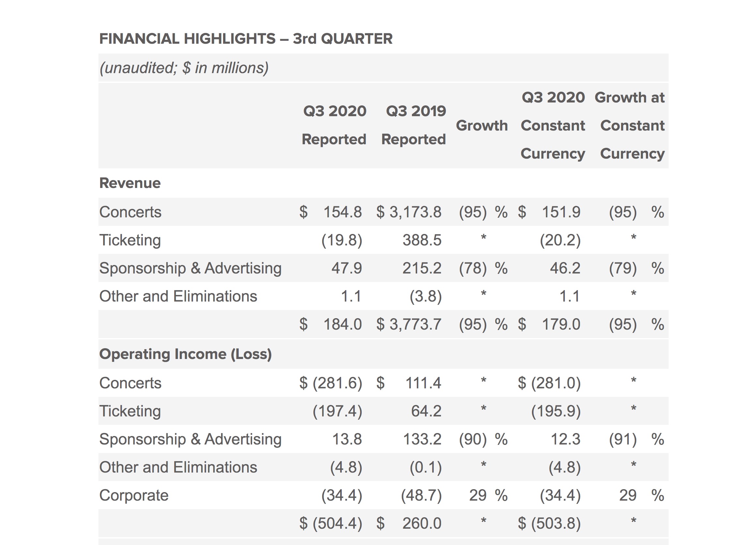Select Concerts operating loss (281.6)
This screenshot has width=756, height=545.
[337, 383]
